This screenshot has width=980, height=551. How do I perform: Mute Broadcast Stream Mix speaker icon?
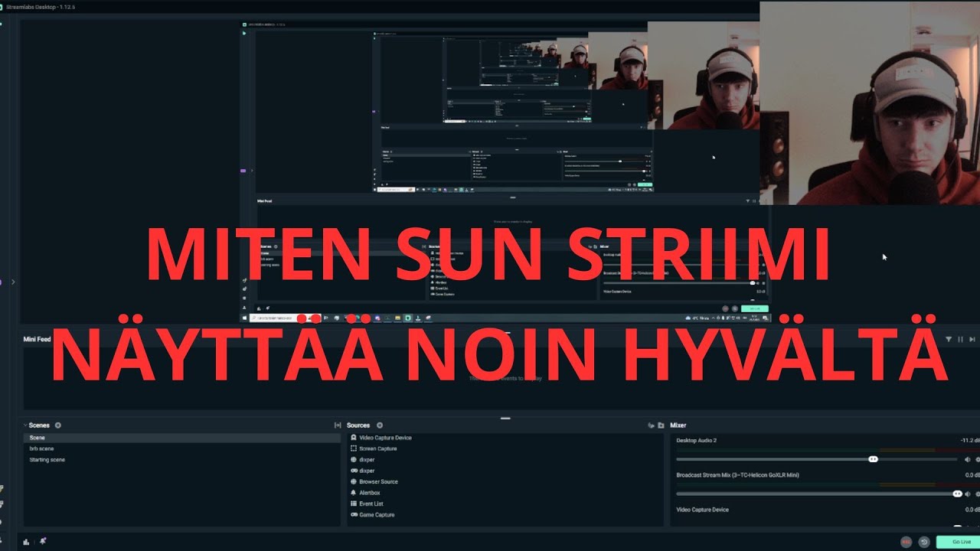[968, 494]
